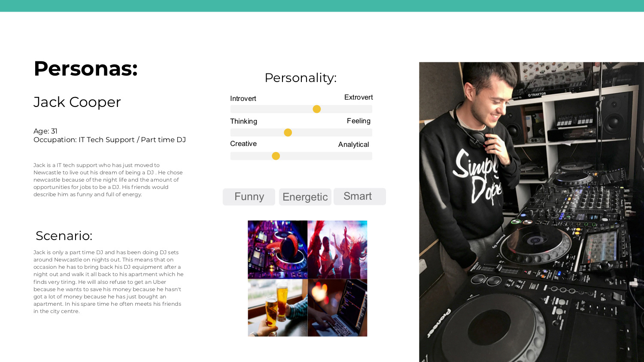Click the Energetic trait tag

point(305,197)
